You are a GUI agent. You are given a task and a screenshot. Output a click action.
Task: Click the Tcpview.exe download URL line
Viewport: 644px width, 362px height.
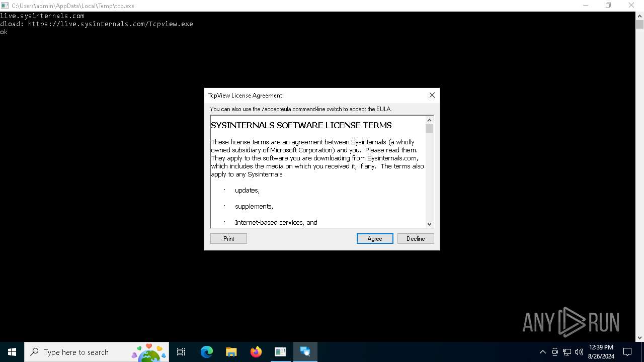[x=97, y=24]
